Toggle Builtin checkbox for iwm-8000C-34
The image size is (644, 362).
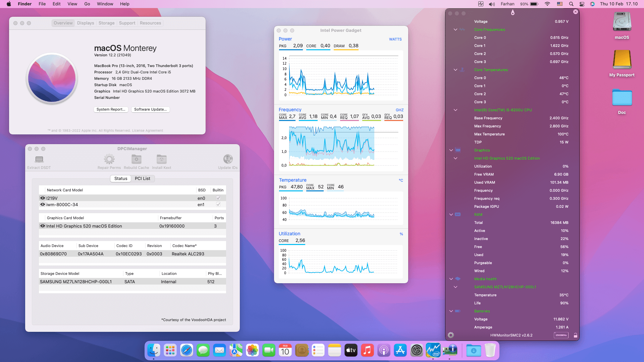pos(218,204)
